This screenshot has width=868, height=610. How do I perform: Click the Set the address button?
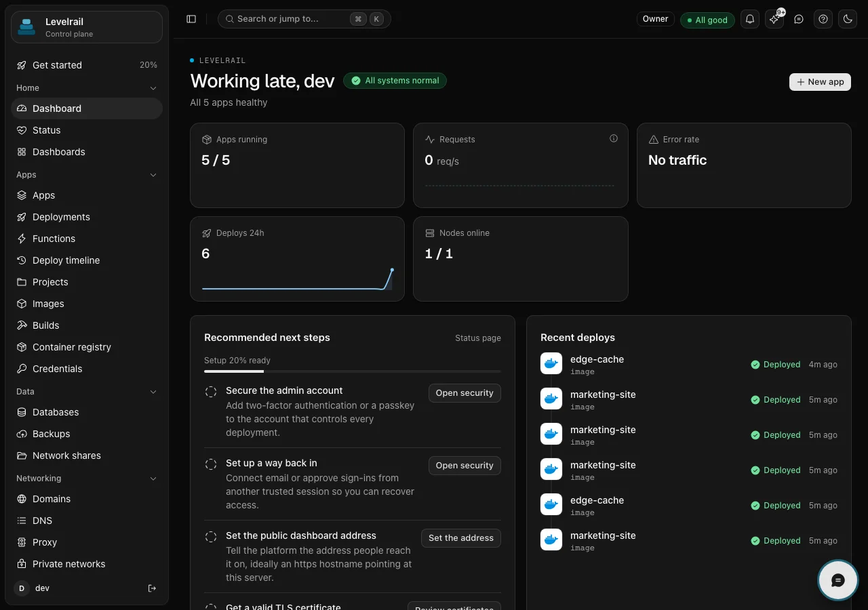pos(461,538)
